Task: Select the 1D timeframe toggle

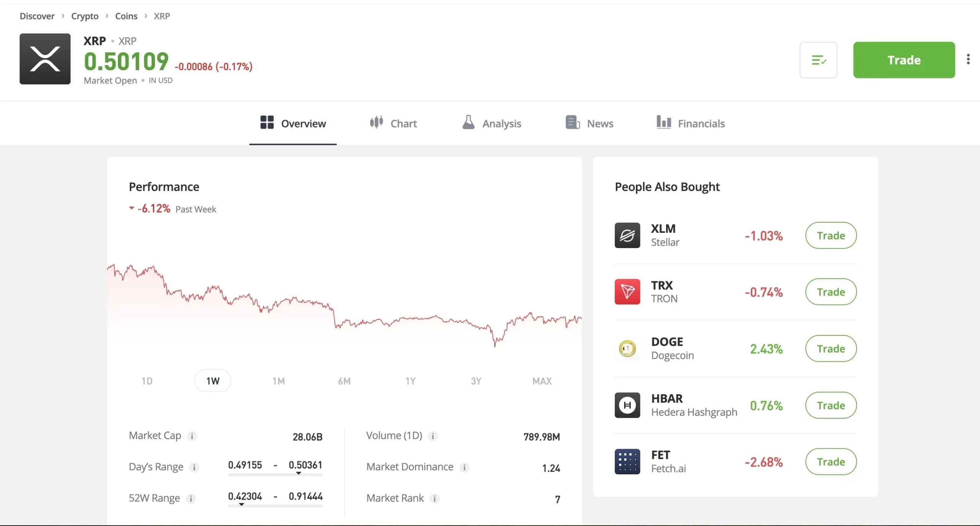Action: (x=147, y=381)
